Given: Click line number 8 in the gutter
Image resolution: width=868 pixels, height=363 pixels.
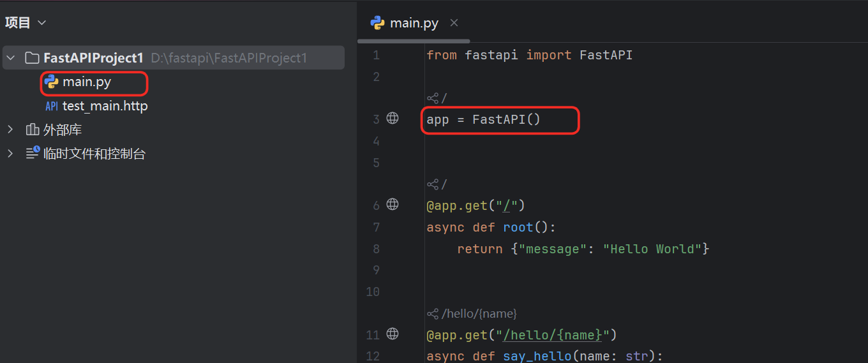Looking at the screenshot, I should click(376, 249).
